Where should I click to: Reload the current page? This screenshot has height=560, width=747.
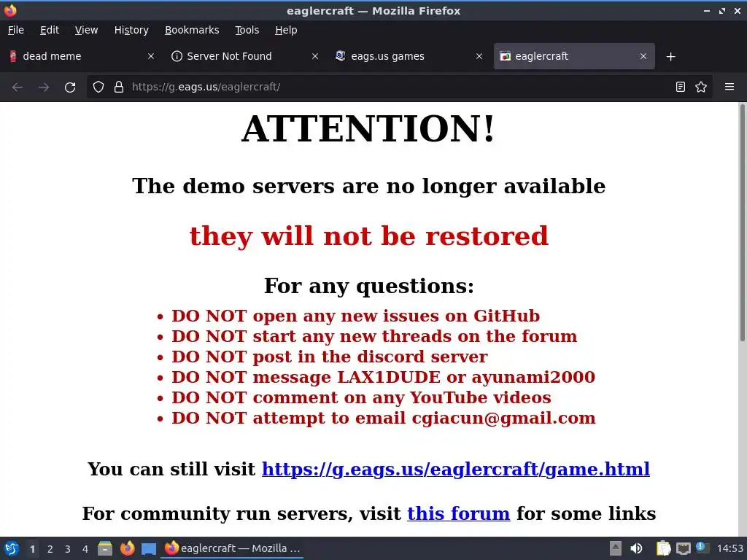(70, 87)
